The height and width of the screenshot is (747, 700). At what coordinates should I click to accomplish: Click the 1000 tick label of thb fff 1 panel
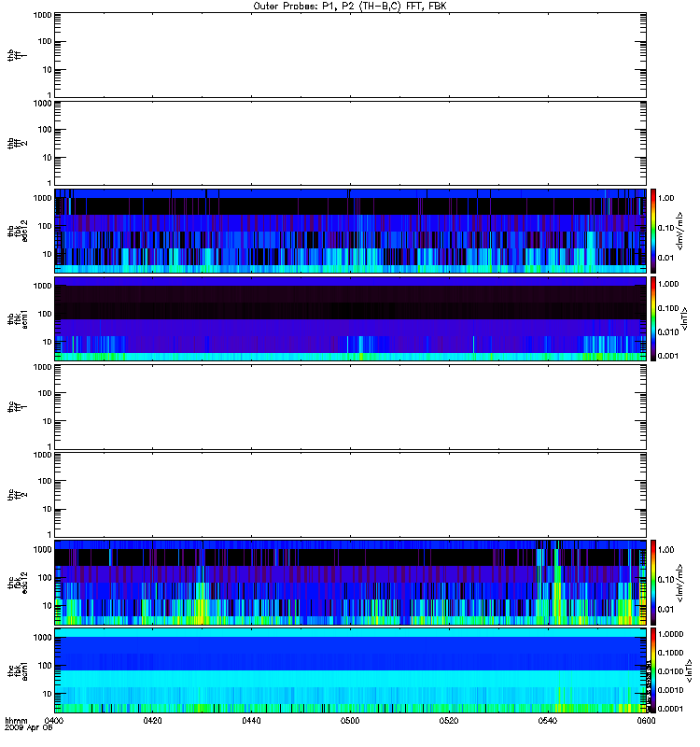click(x=43, y=15)
